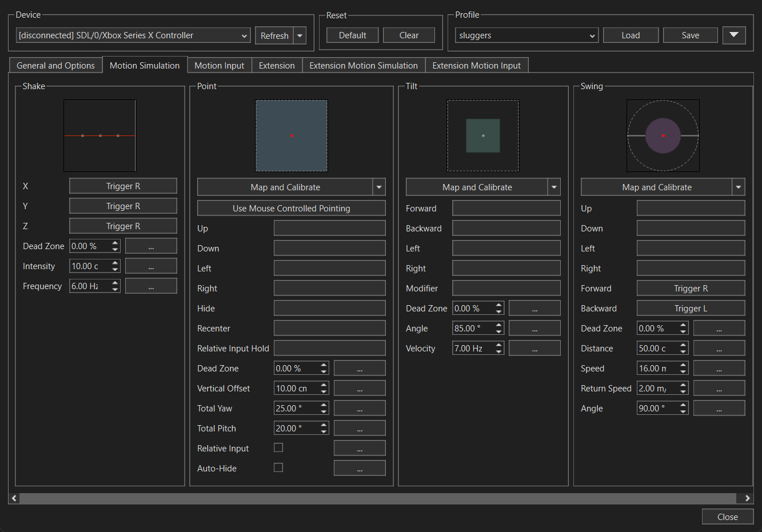
Task: Click the Point indicator preview square
Action: tap(291, 135)
